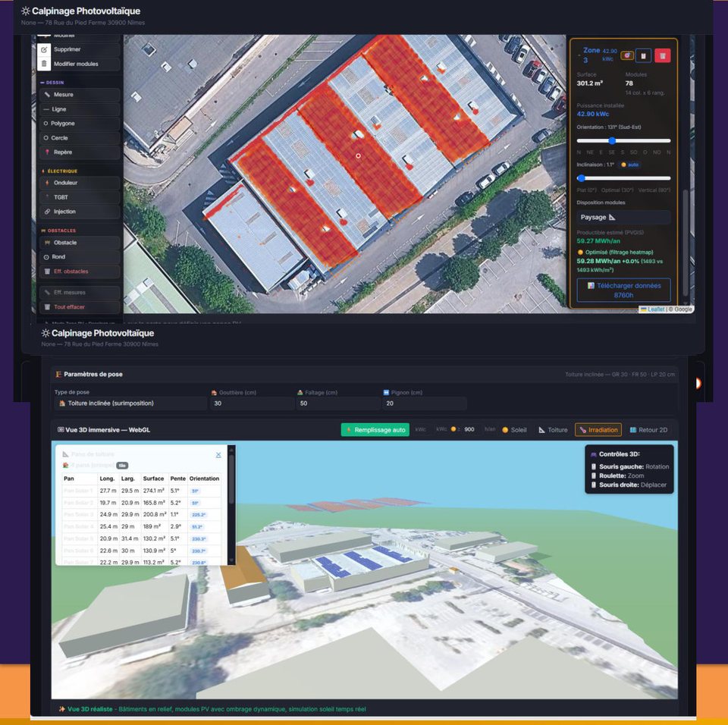Switch to the Toiture view
This screenshot has width=728, height=725.
(553, 430)
